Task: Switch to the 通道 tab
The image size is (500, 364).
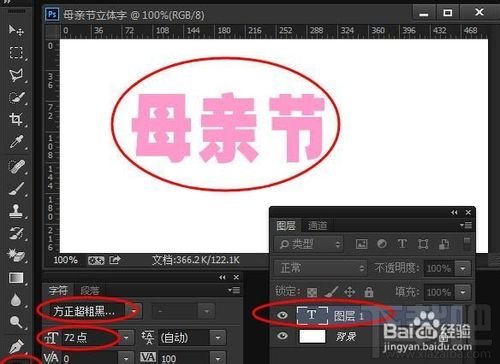Action: [317, 226]
